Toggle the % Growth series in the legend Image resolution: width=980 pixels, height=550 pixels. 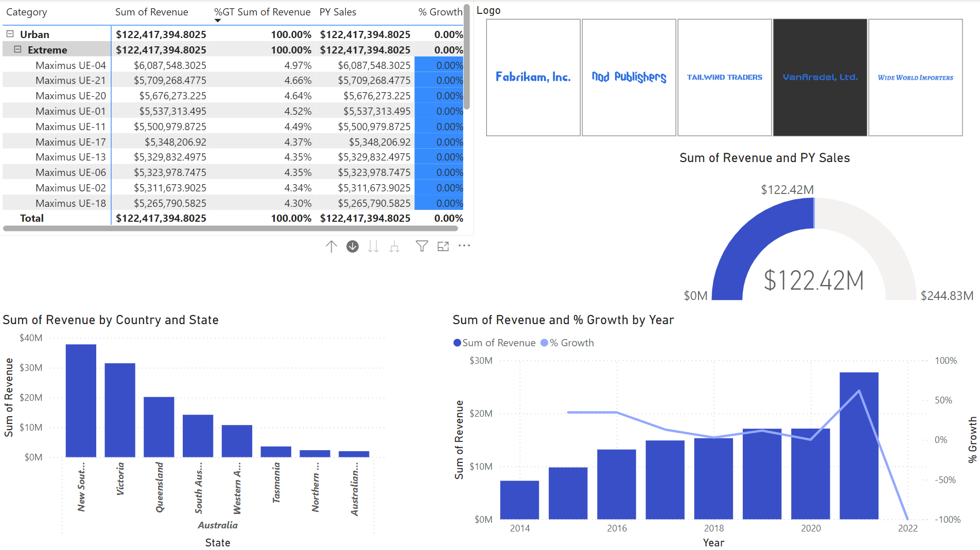tap(568, 343)
